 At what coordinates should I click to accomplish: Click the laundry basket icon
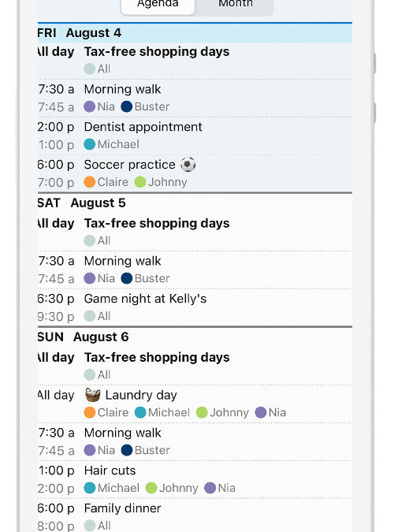click(93, 395)
